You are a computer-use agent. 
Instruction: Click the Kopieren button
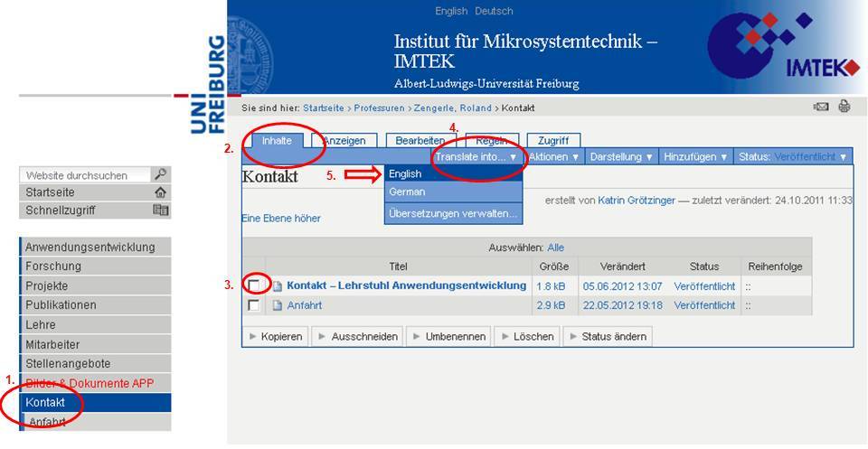click(x=276, y=336)
